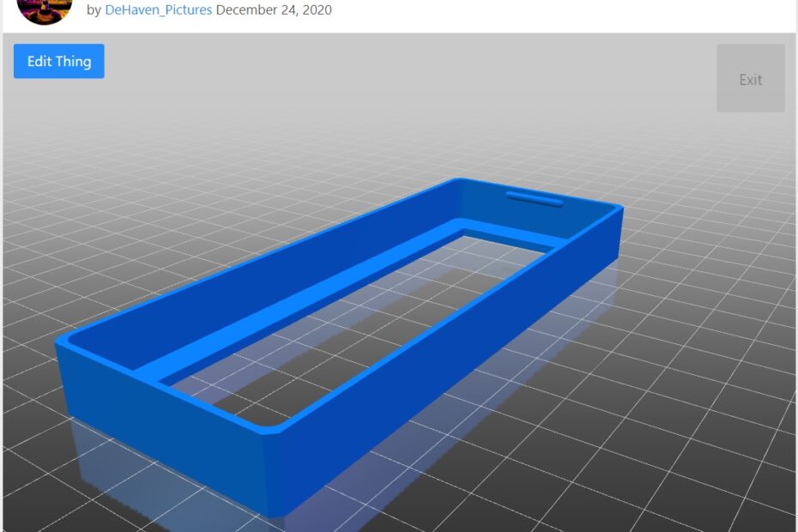Click the author avatar image
The height and width of the screenshot is (532, 798).
coord(45,11)
